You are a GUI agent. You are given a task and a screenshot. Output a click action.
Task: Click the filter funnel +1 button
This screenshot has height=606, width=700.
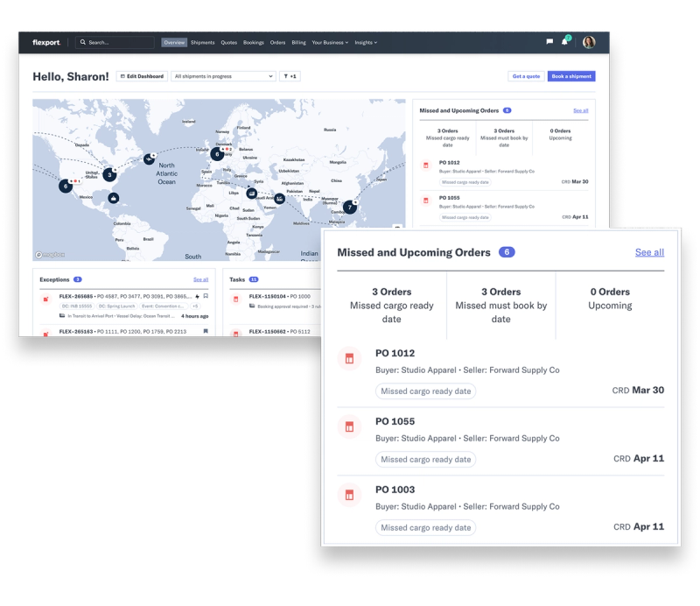[290, 76]
